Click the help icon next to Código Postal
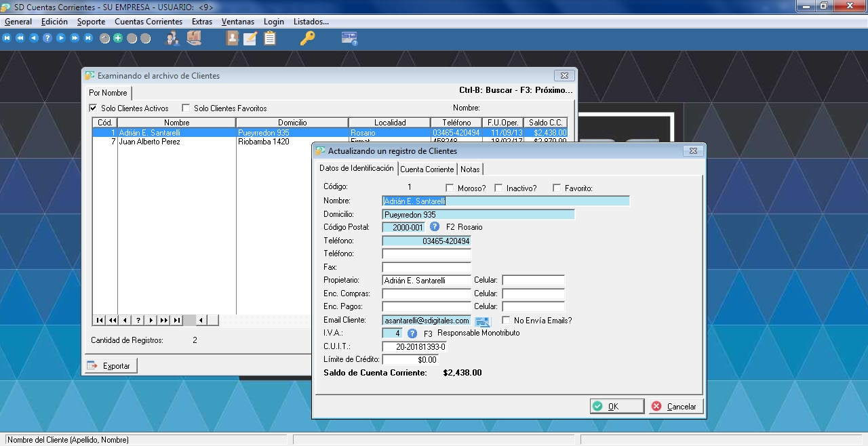 click(435, 227)
